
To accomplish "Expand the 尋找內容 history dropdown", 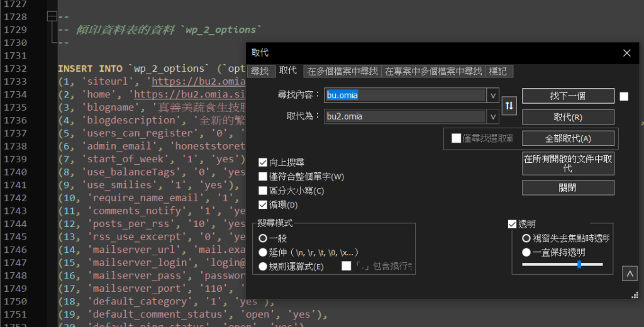I will [x=493, y=96].
